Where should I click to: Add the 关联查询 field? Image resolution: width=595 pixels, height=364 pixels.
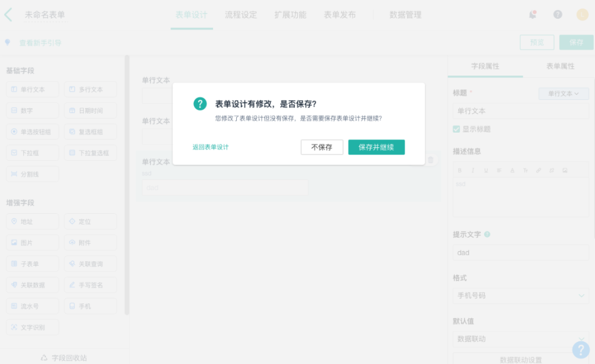(x=91, y=264)
